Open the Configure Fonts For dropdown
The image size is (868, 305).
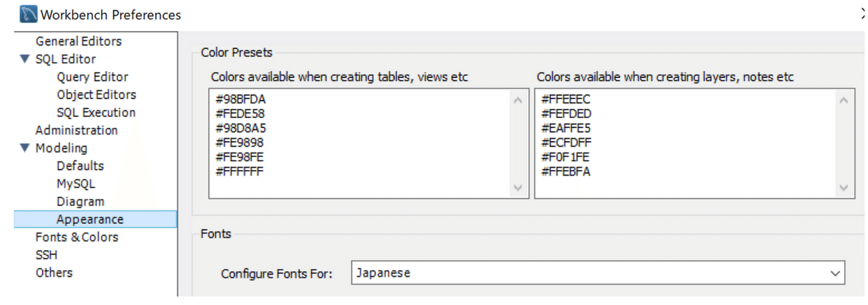click(597, 273)
